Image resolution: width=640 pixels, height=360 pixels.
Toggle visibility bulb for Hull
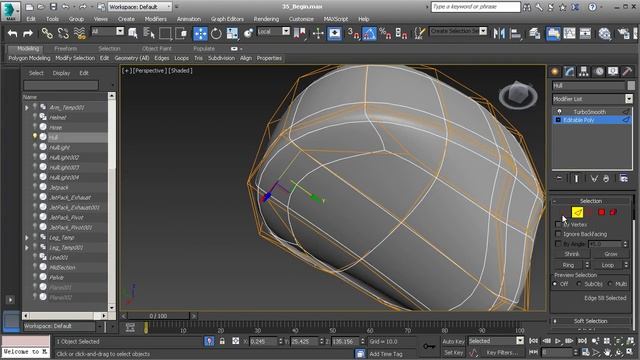[x=35, y=137]
